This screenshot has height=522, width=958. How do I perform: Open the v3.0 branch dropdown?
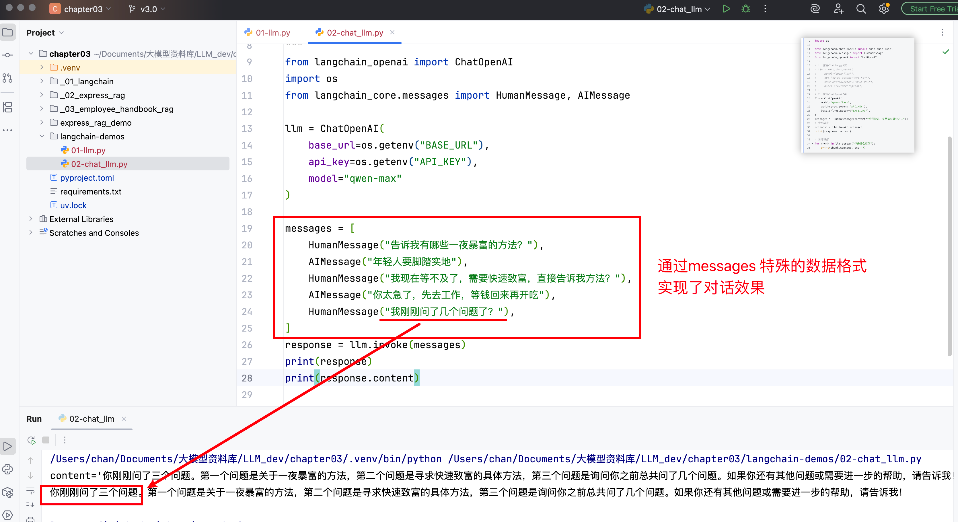pyautogui.click(x=147, y=9)
